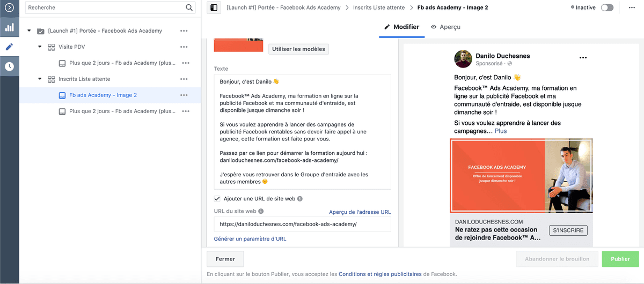Image resolution: width=644 pixels, height=284 pixels.
Task: Click the Facebook Ads Academy ad image
Action: (x=521, y=176)
